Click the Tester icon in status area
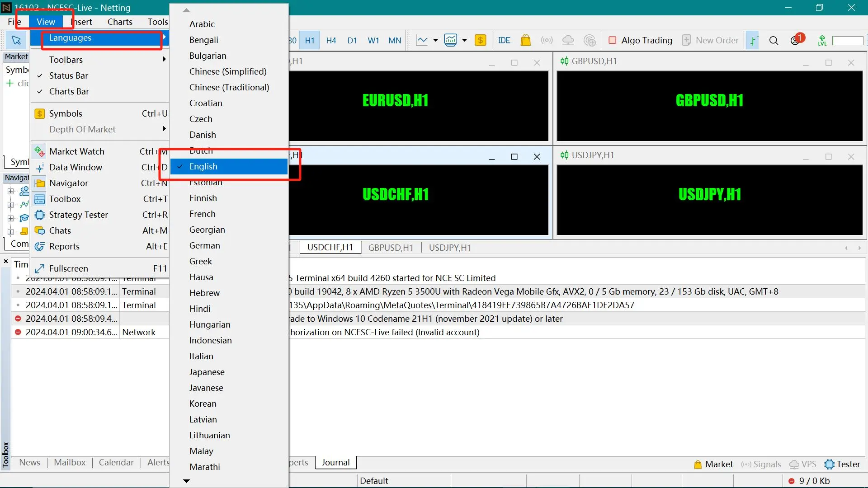 [829, 464]
